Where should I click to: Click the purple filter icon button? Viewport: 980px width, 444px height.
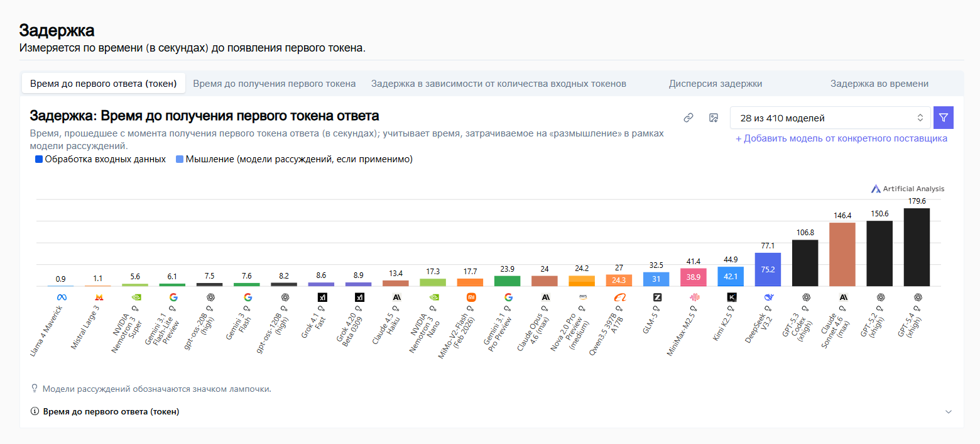coord(943,118)
